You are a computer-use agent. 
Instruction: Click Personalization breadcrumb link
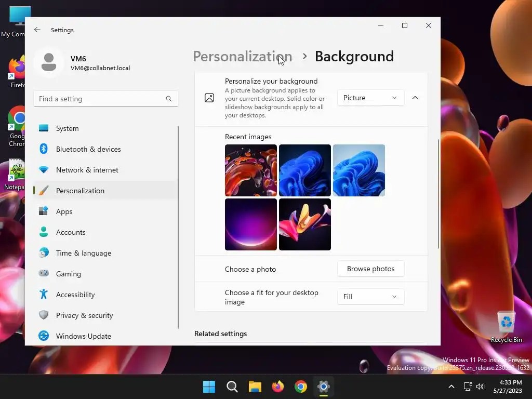point(242,56)
